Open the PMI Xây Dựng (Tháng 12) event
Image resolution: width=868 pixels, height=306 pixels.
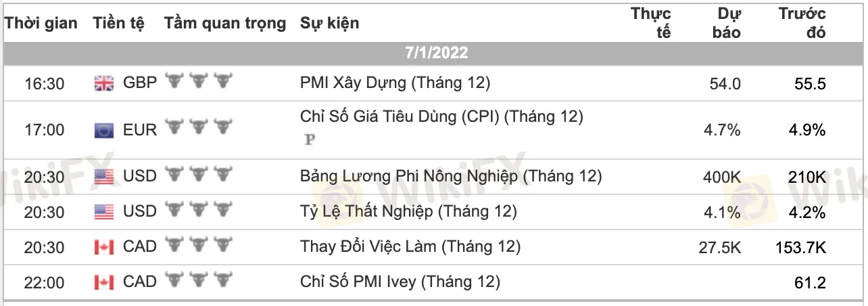(x=395, y=83)
